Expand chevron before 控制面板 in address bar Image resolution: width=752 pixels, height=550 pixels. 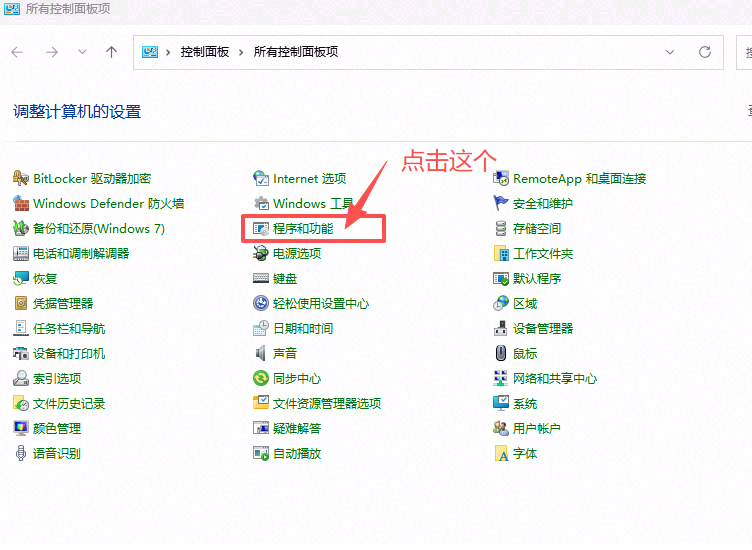coord(170,52)
